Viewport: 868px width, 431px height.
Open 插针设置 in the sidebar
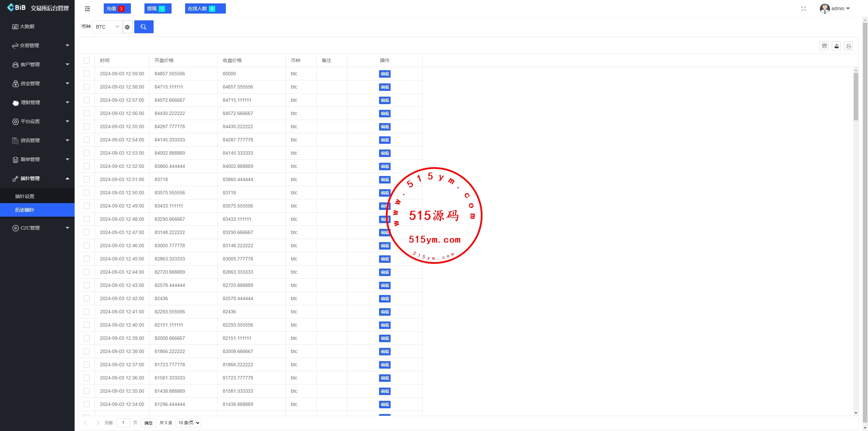tap(25, 196)
